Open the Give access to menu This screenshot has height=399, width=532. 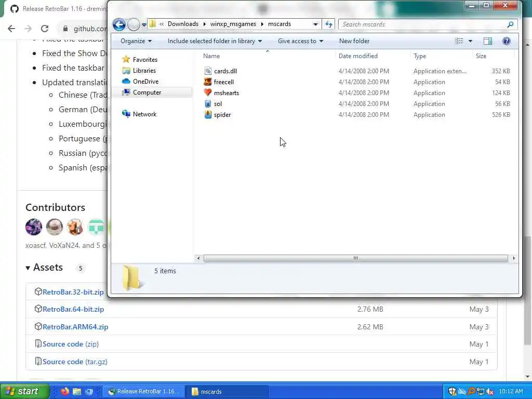pyautogui.click(x=300, y=41)
